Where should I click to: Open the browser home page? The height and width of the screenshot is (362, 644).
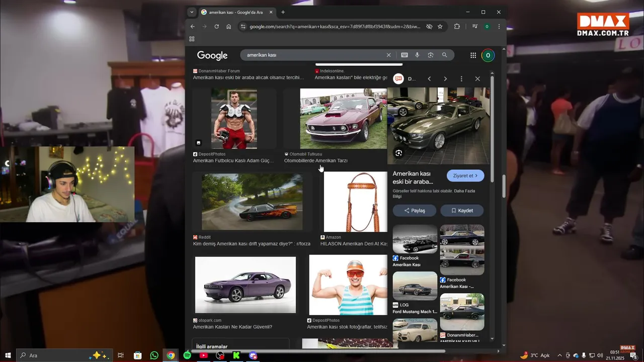click(x=229, y=27)
